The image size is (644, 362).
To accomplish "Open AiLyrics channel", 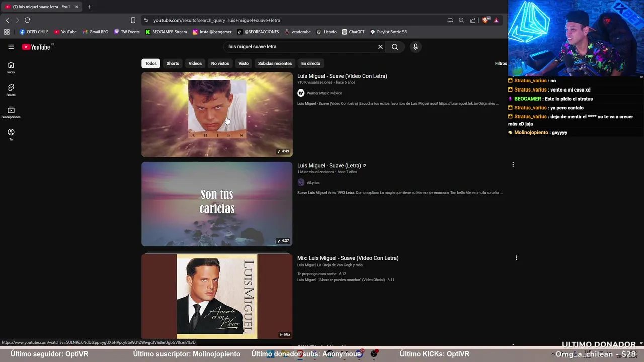I will (x=313, y=183).
